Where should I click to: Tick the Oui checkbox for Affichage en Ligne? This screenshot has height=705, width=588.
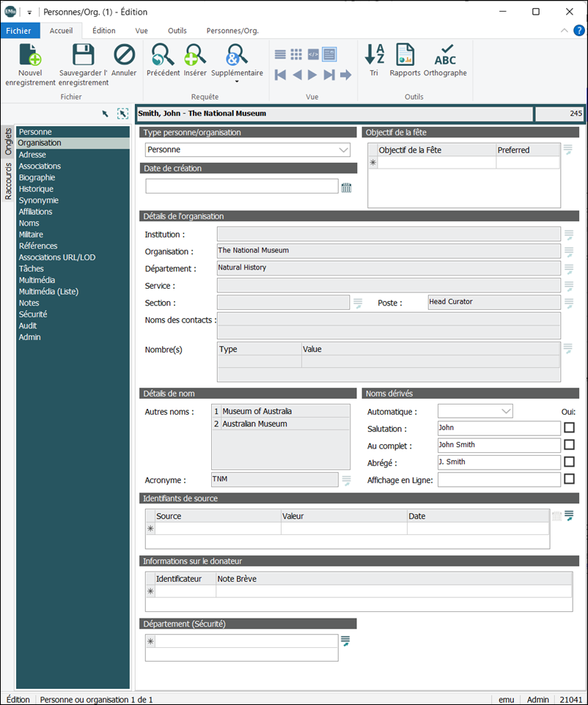coord(569,479)
